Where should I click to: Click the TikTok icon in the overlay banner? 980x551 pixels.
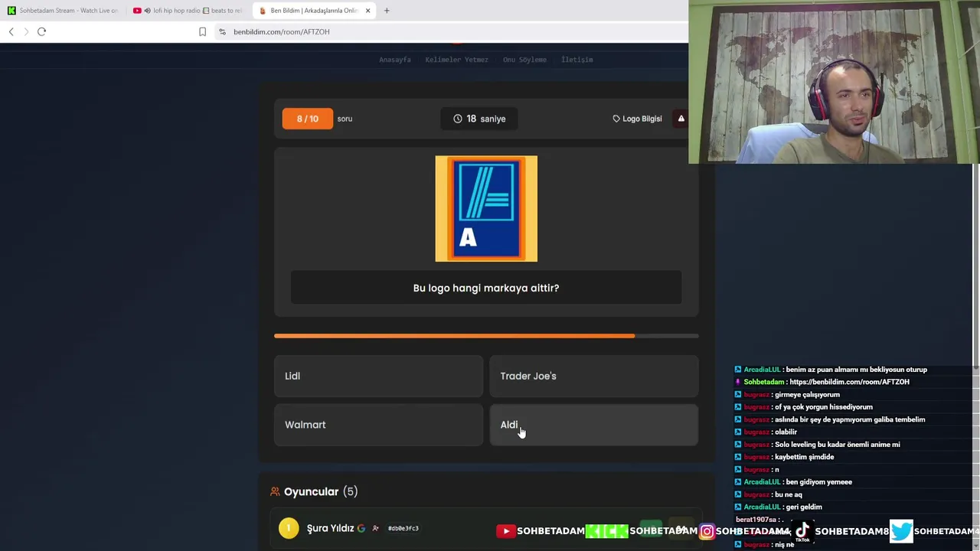pos(802,530)
